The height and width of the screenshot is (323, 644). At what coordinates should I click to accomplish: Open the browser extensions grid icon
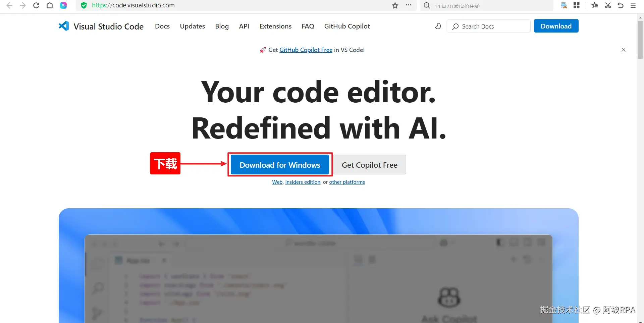tap(577, 5)
